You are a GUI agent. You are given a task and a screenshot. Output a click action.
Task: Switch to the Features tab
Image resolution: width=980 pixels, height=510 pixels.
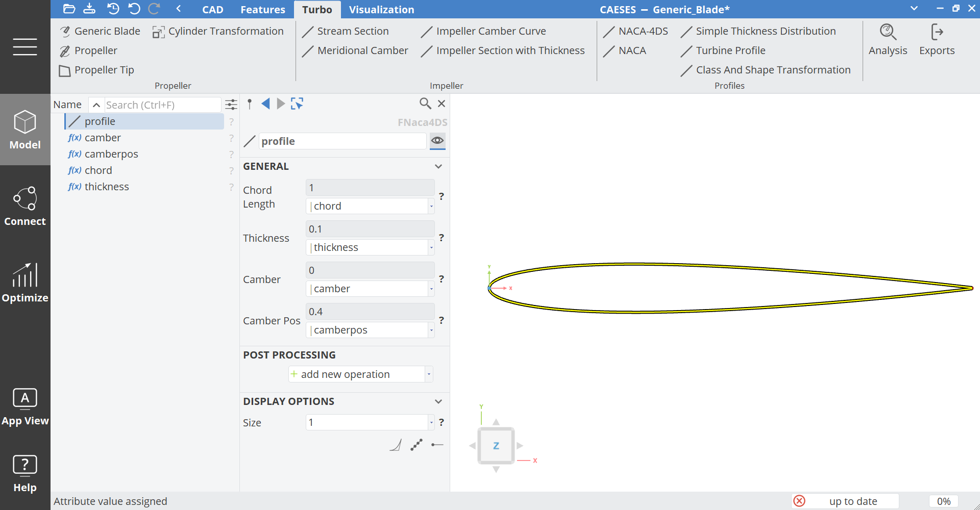pyautogui.click(x=262, y=10)
